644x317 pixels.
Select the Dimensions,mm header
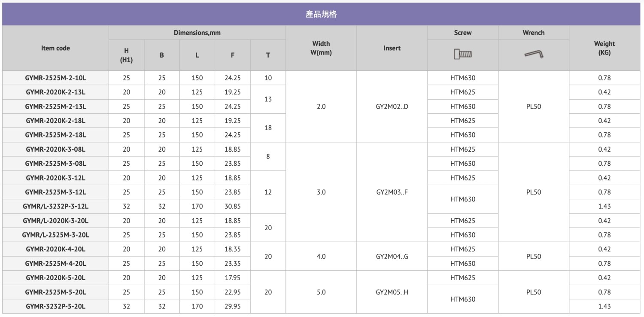tap(197, 33)
